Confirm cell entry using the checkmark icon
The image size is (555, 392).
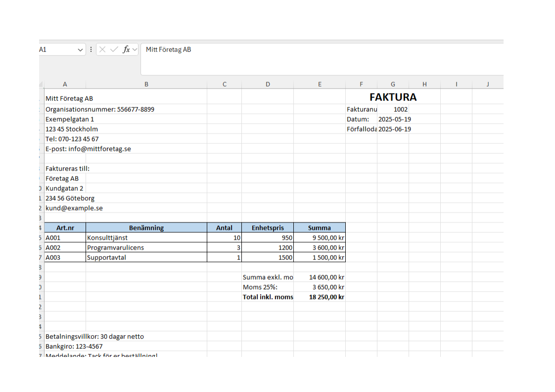[x=114, y=49]
